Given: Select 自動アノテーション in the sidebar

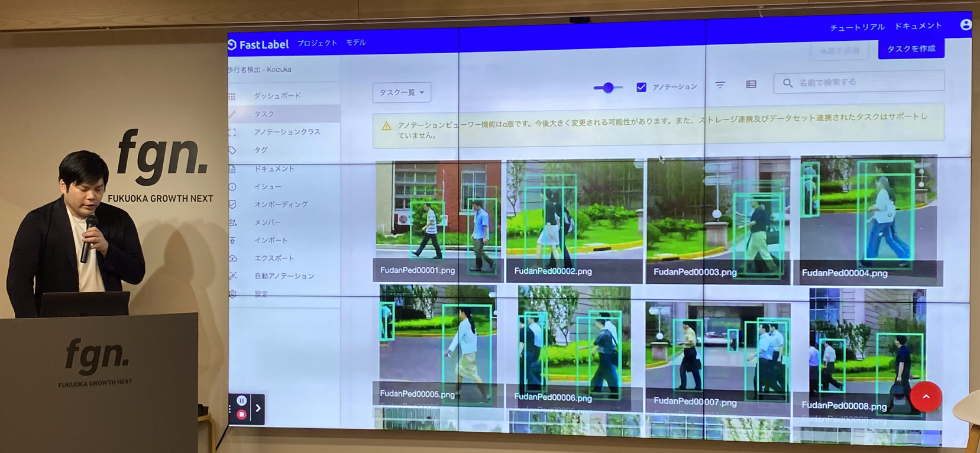Looking at the screenshot, I should 284,276.
